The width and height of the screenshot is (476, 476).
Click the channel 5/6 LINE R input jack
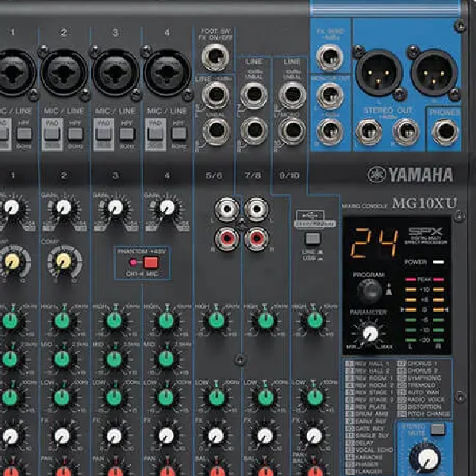coord(216,131)
